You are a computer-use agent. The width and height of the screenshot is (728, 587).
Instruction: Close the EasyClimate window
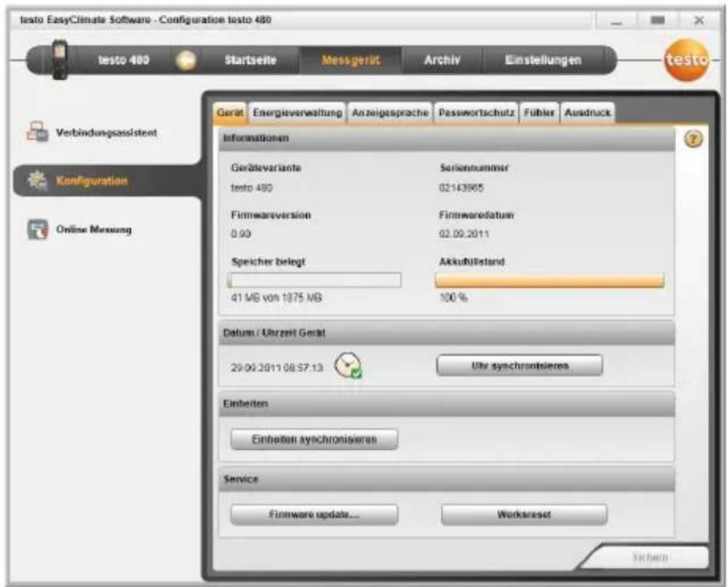(x=699, y=20)
